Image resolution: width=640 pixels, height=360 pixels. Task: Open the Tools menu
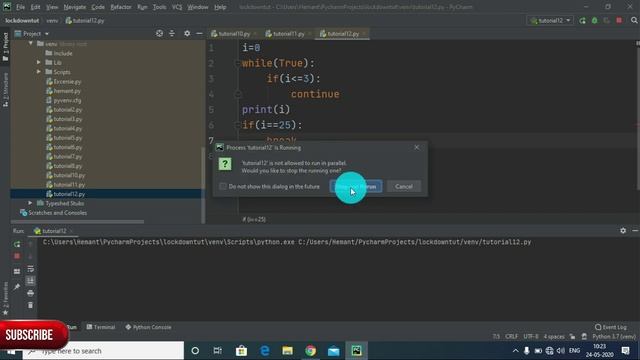[159, 7]
